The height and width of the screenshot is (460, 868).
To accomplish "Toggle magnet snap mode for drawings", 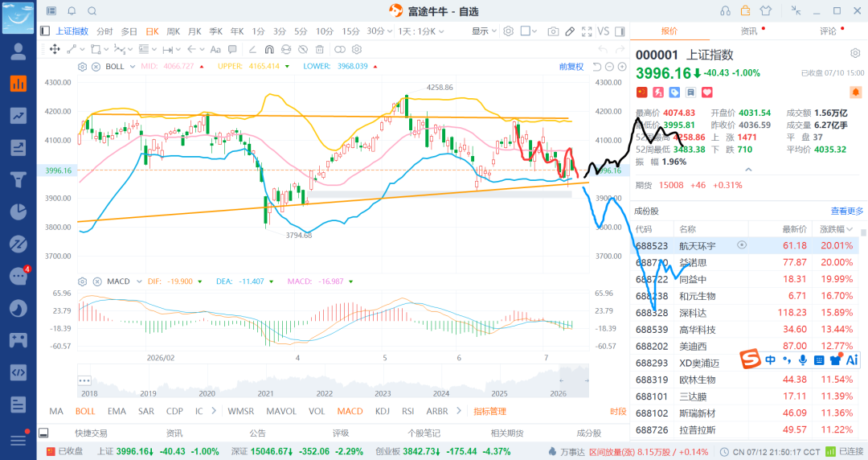I will click(x=269, y=49).
